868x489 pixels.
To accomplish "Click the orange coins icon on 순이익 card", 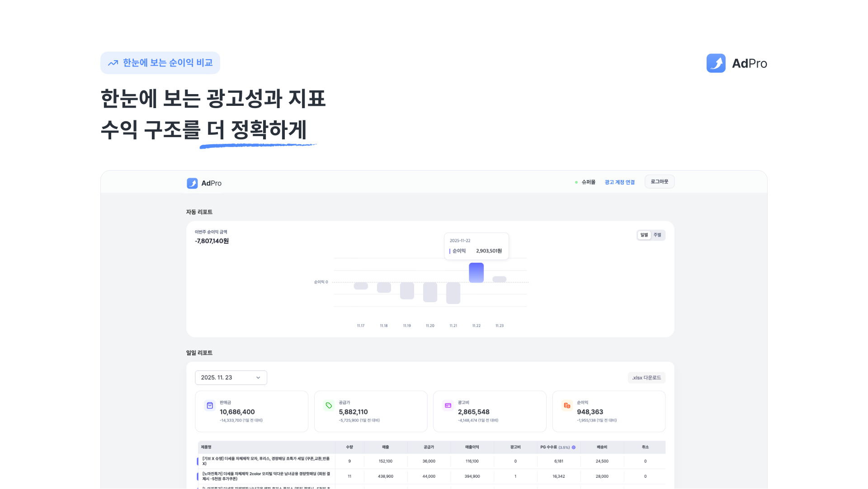I will point(567,405).
